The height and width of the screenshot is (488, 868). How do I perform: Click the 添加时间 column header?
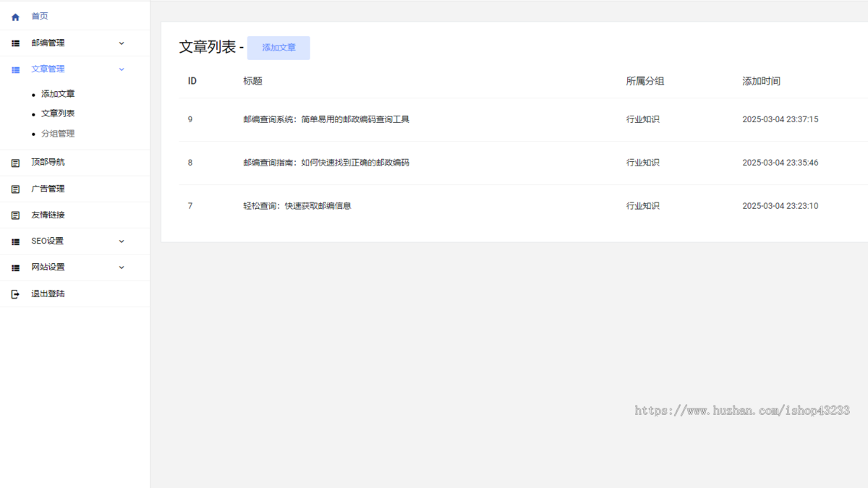[761, 81]
